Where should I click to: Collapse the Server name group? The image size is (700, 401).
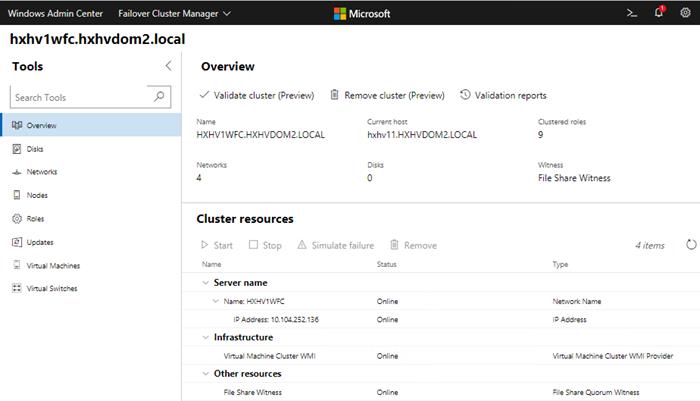pyautogui.click(x=205, y=283)
